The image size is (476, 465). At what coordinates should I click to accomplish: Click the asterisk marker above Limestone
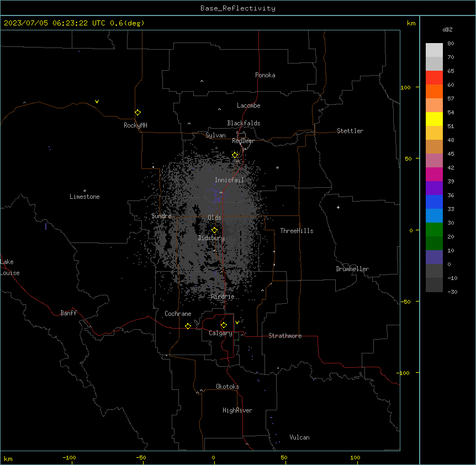pyautogui.click(x=84, y=191)
